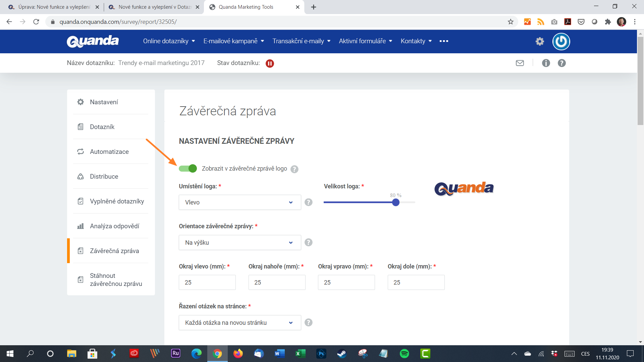Open the taskbar clock and date

(x=607, y=354)
